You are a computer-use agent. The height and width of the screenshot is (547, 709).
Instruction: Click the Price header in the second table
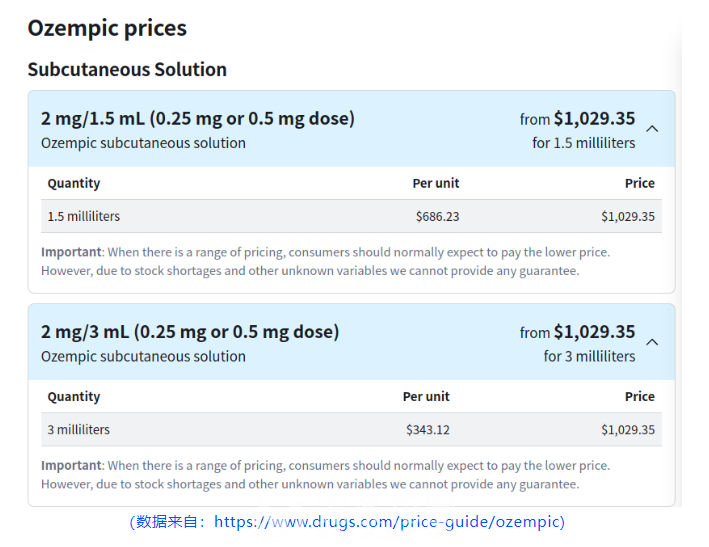tap(640, 396)
